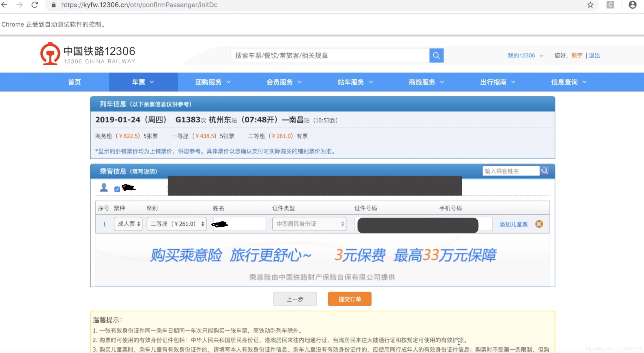Click the G1383 train number text
This screenshot has width=644, height=353.
click(188, 120)
